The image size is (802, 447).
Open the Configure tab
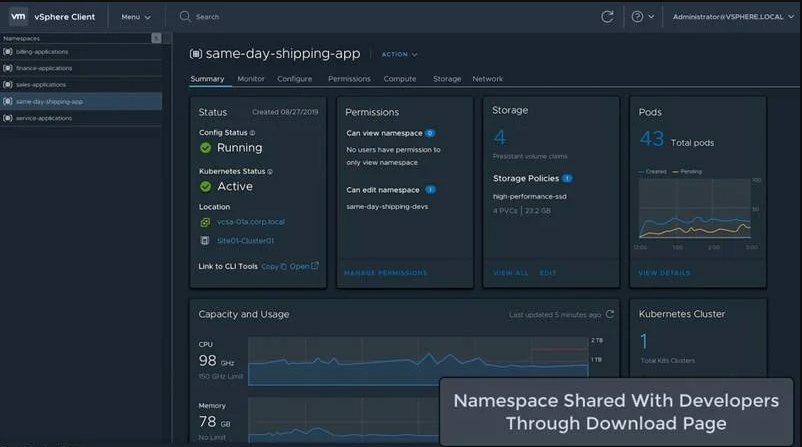pyautogui.click(x=295, y=79)
